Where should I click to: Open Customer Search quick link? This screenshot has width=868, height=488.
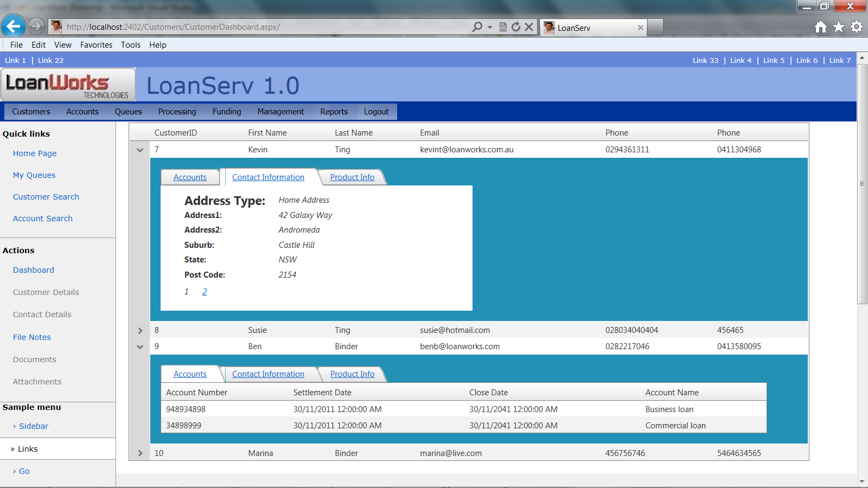46,197
